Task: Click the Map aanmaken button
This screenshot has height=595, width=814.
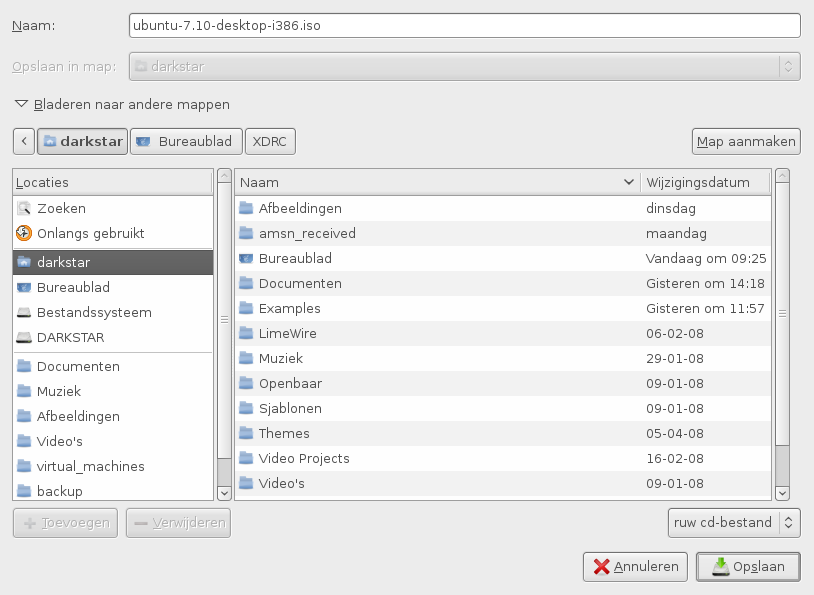Action: pyautogui.click(x=745, y=141)
